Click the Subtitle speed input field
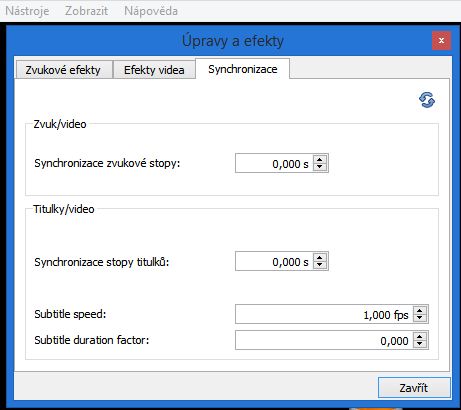This screenshot has height=410, width=461. [x=324, y=314]
